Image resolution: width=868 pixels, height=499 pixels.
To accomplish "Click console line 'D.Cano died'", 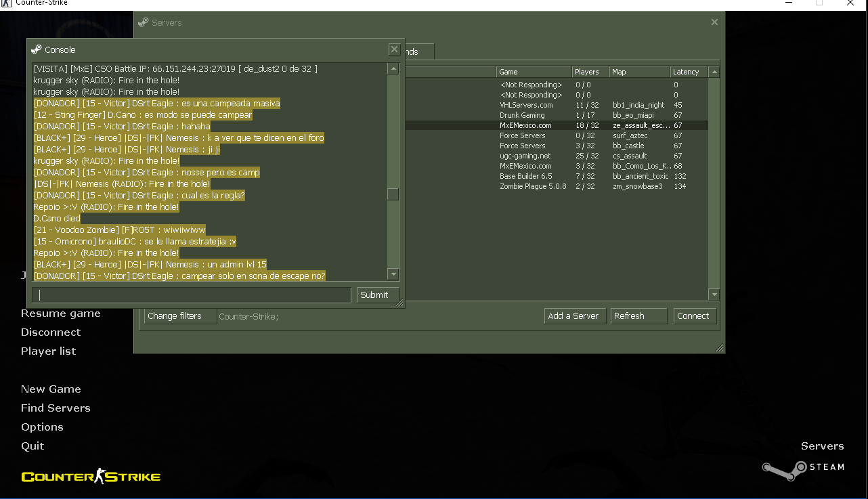I will (x=57, y=219).
